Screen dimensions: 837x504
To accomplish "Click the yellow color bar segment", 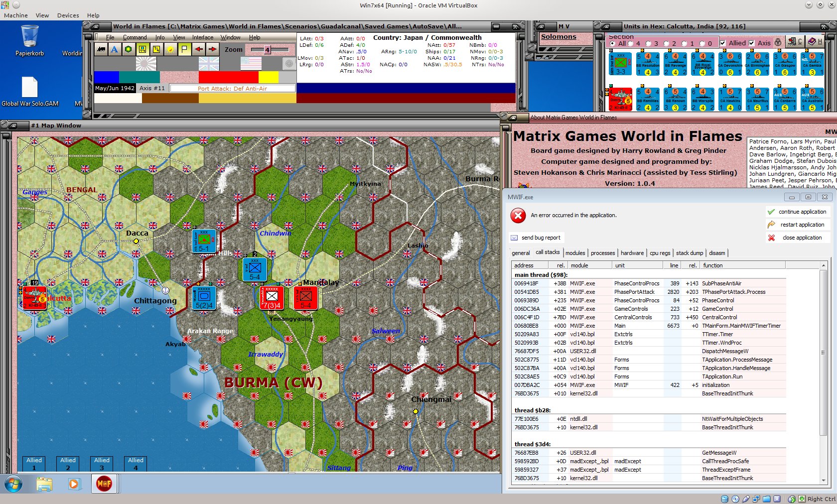I will (x=269, y=77).
